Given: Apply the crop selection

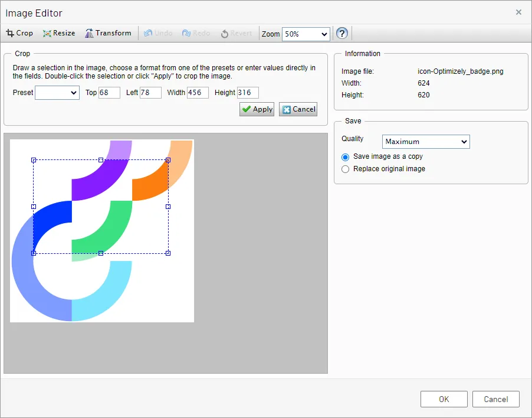Looking at the screenshot, I should pyautogui.click(x=257, y=109).
